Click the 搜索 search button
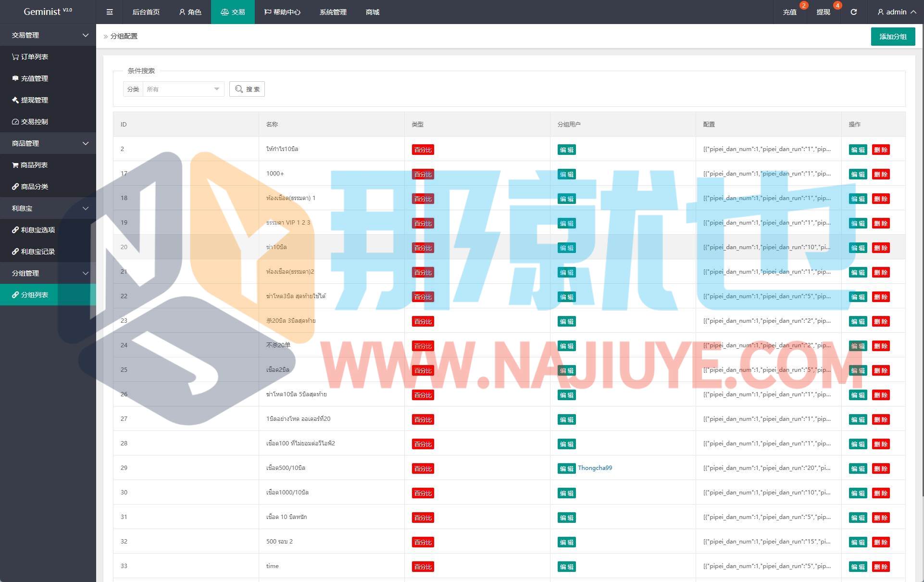The width and height of the screenshot is (924, 582). pyautogui.click(x=247, y=89)
